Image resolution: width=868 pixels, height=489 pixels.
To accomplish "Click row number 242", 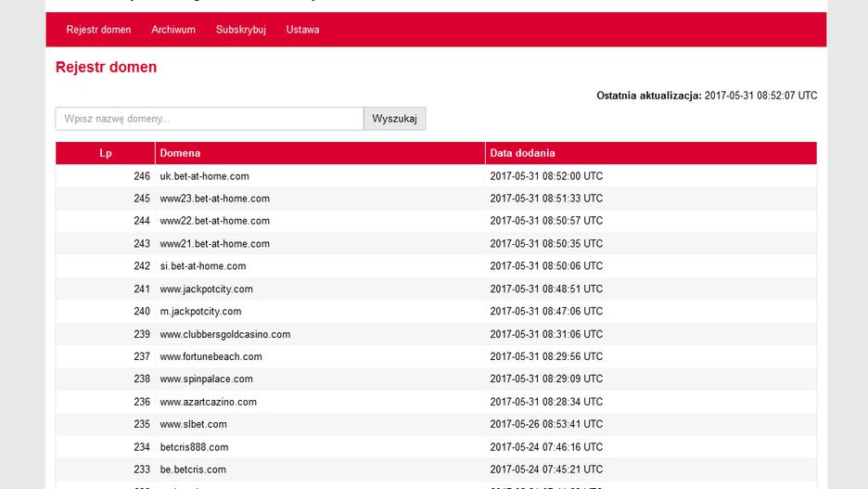I will pos(142,265).
